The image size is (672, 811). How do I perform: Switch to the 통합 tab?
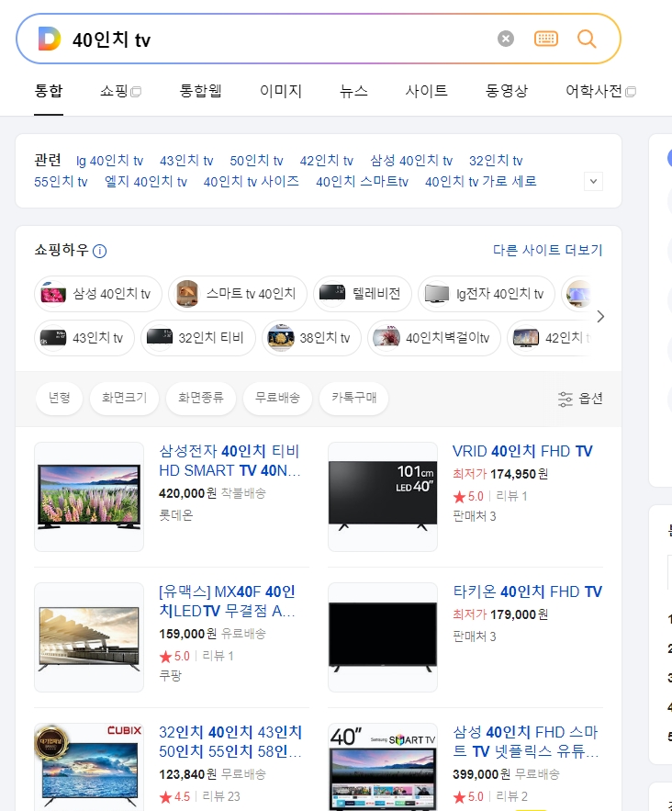tap(49, 91)
